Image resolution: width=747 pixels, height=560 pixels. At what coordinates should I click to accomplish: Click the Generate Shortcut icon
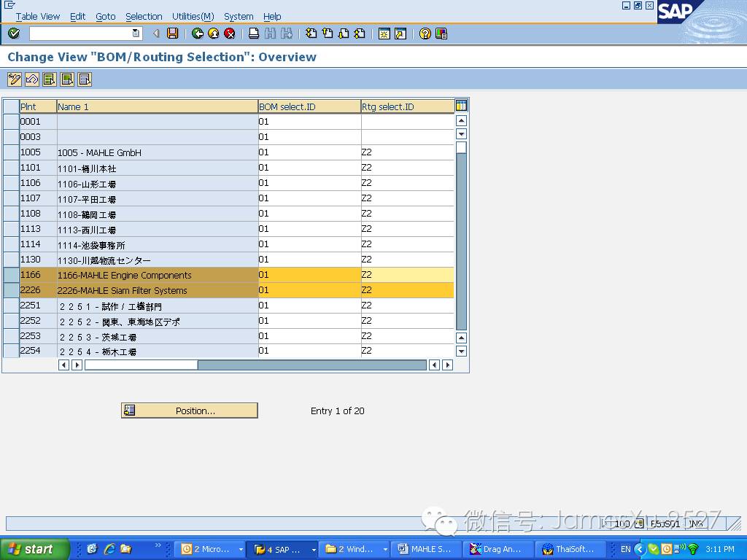(400, 34)
